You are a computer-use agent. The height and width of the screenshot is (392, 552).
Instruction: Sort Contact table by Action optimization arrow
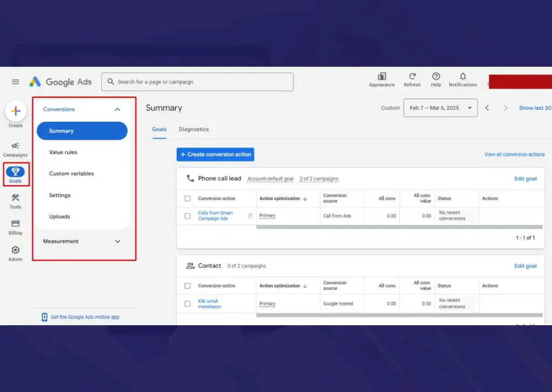305,286
